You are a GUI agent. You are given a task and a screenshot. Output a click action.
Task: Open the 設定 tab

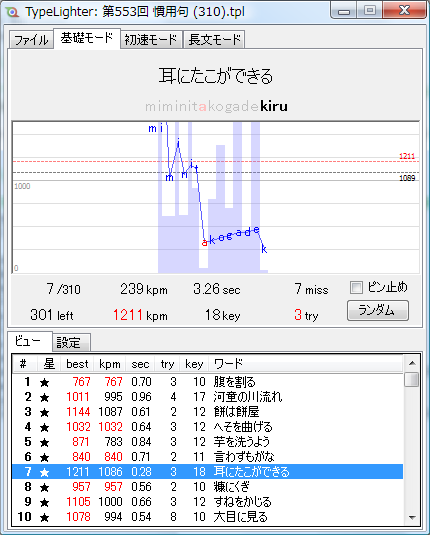[x=71, y=343]
